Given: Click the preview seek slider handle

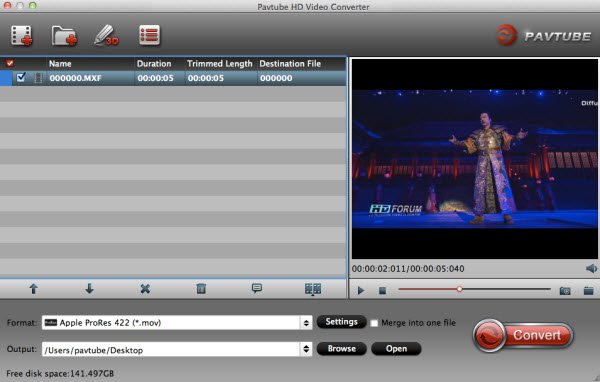Looking at the screenshot, I should click(x=459, y=289).
